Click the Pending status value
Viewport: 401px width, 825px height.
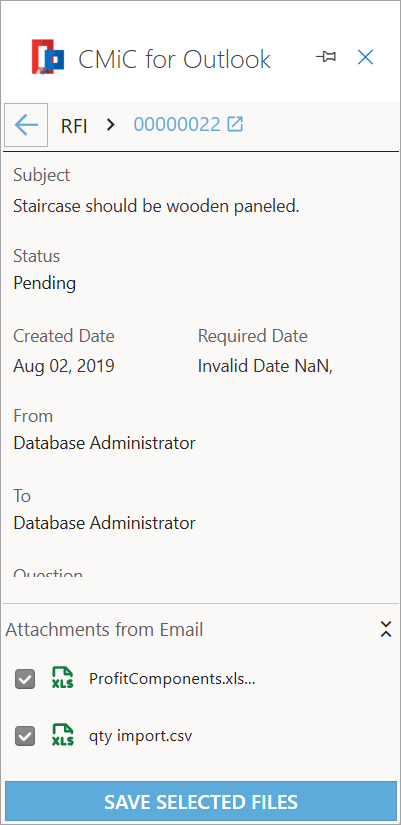click(45, 284)
